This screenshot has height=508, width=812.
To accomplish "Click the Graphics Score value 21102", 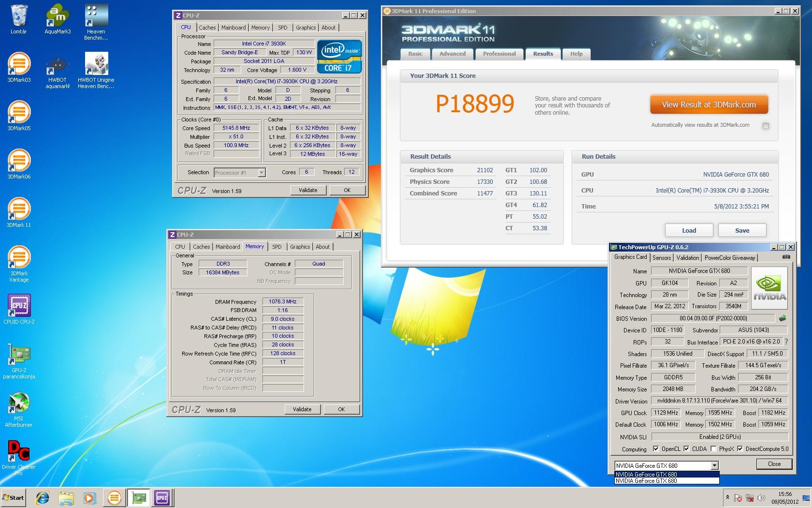I will click(485, 170).
